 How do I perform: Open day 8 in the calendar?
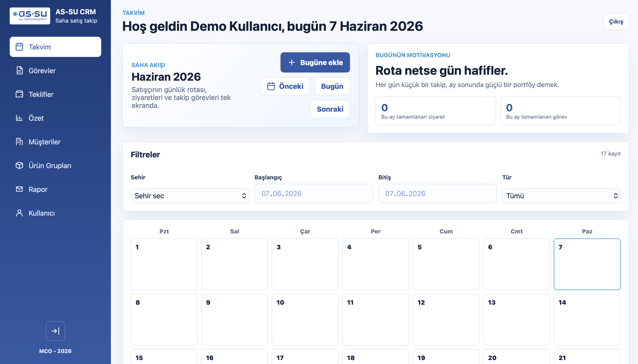click(x=164, y=320)
